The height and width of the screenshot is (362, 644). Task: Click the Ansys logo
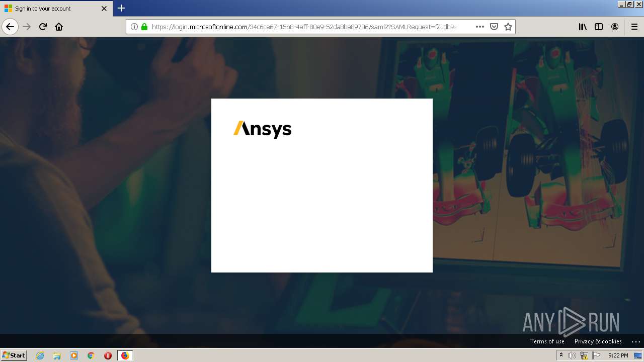(262, 129)
